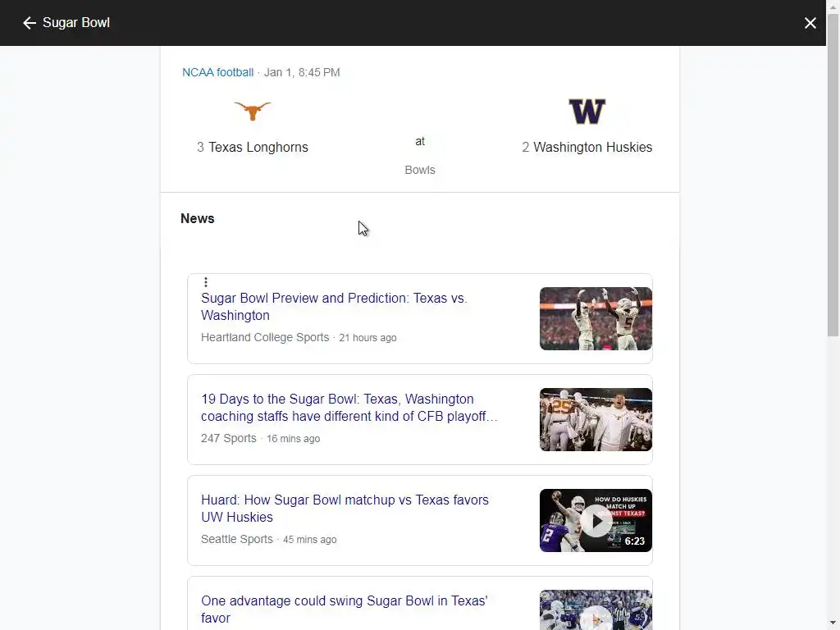Open the 19 Days to the Sugar Bowl article
Image resolution: width=840 pixels, height=630 pixels.
tap(349, 408)
